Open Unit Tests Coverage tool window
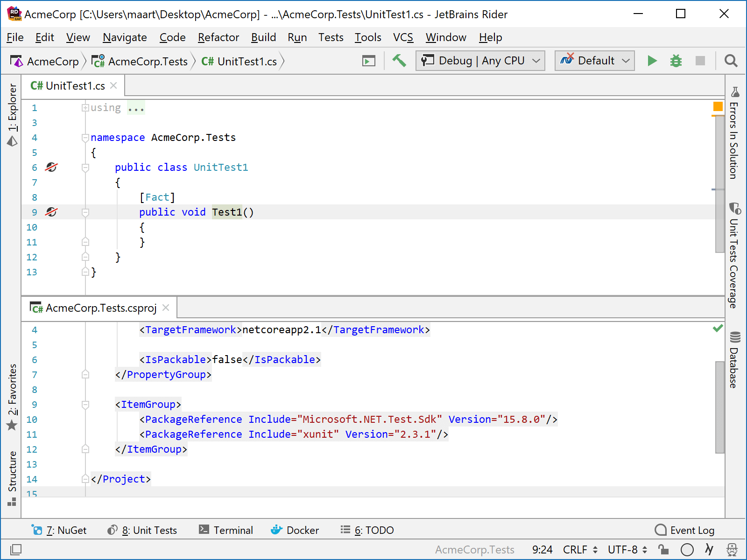The width and height of the screenshot is (747, 560). [x=735, y=255]
